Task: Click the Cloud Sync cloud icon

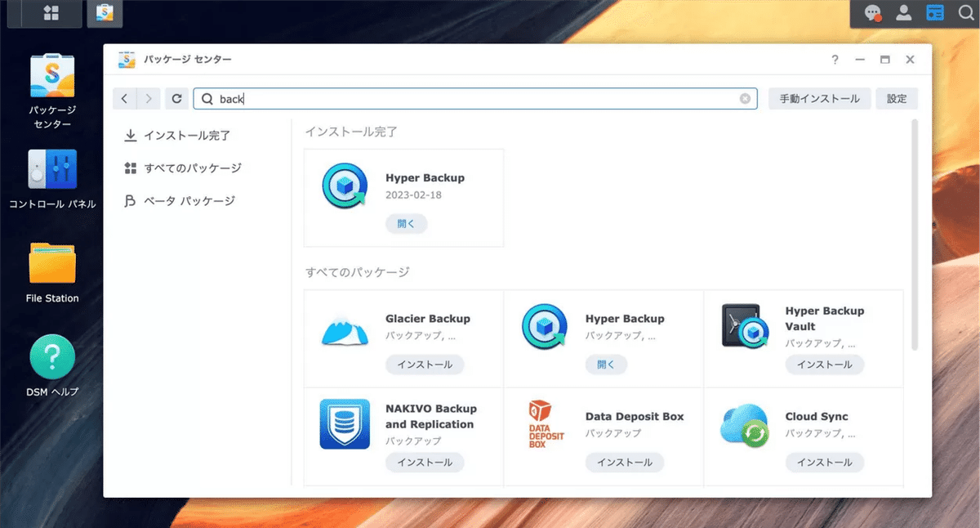Action: coord(745,425)
